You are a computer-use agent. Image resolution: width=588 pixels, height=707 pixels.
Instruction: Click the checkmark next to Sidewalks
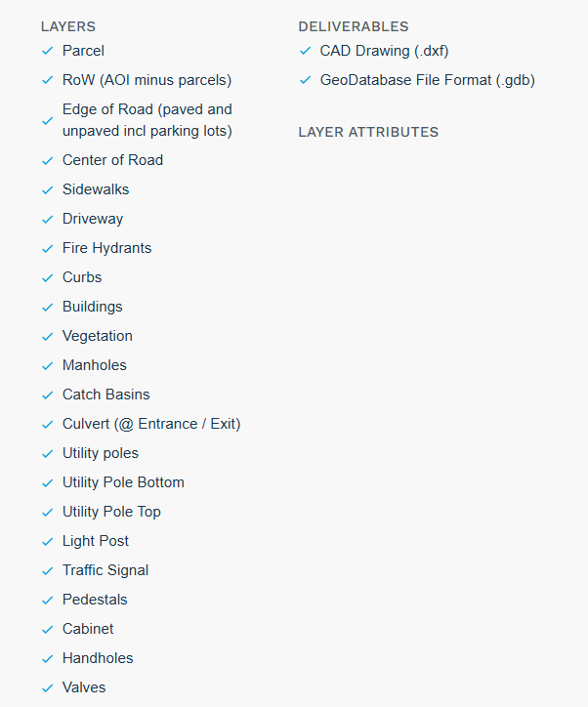pos(47,190)
